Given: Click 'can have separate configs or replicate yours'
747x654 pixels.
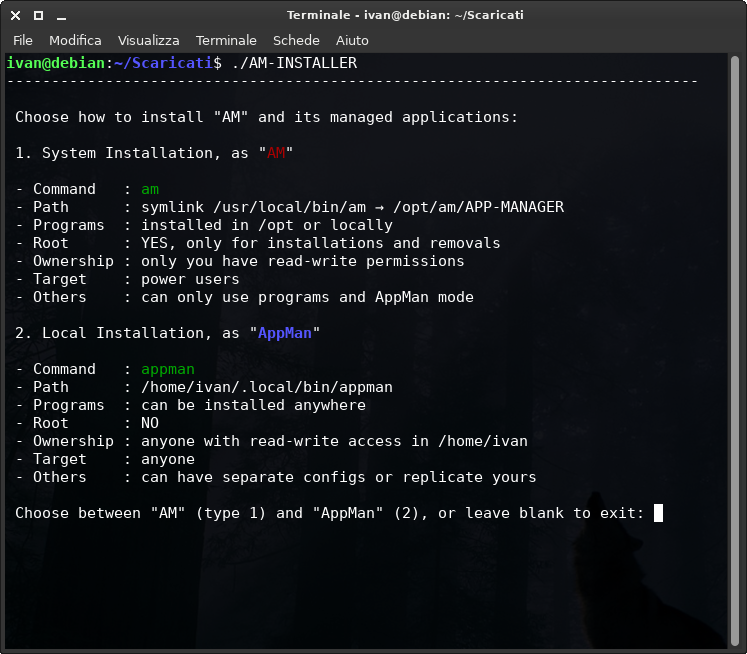Looking at the screenshot, I should point(339,477).
